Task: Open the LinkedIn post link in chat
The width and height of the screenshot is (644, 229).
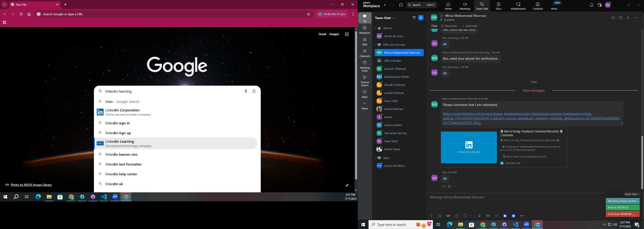Action: point(532,118)
